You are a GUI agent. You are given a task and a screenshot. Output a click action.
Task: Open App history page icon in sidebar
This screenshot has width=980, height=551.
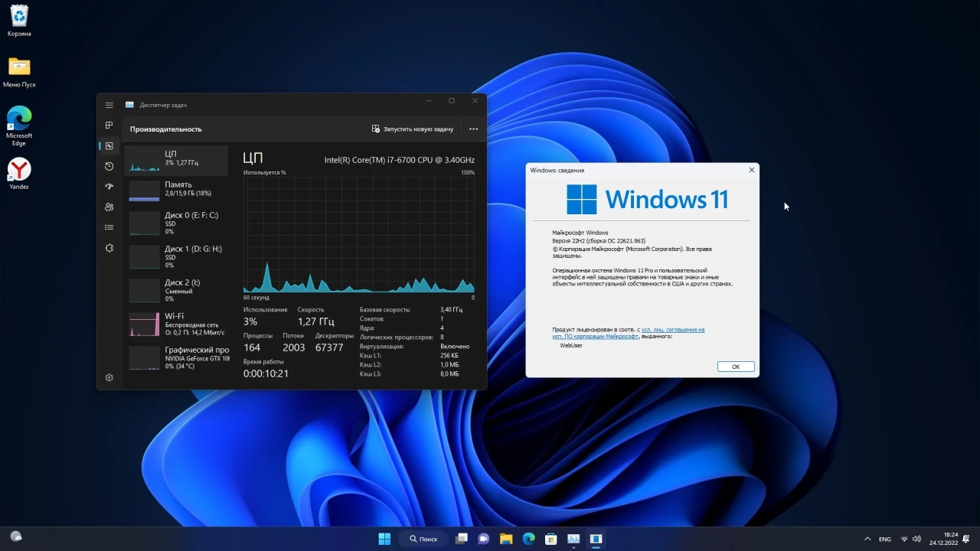[x=109, y=166]
